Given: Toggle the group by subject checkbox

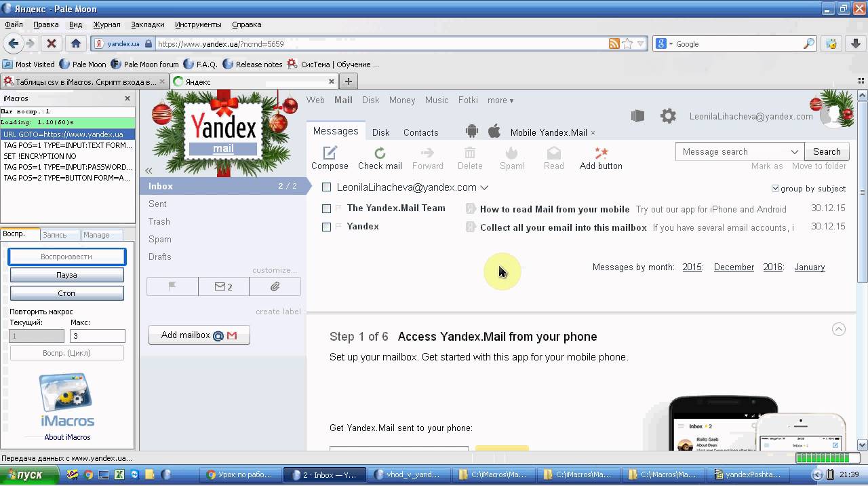Looking at the screenshot, I should pos(775,189).
